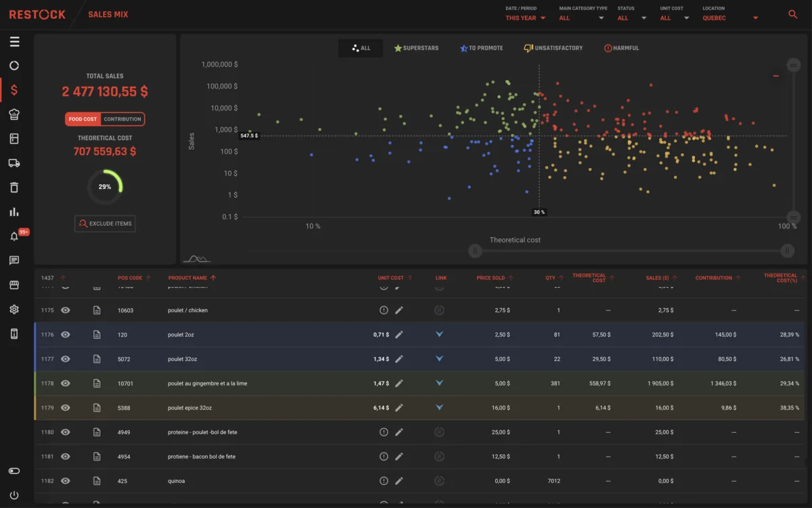Select the All chart filter tab
Viewport: 812px width, 508px height.
pos(361,48)
